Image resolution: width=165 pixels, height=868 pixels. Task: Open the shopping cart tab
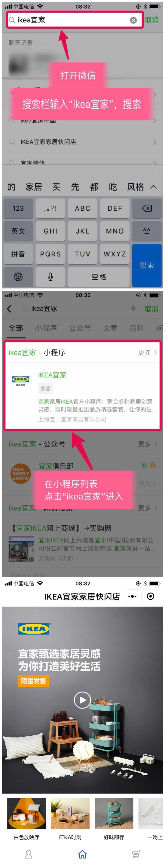136,854
